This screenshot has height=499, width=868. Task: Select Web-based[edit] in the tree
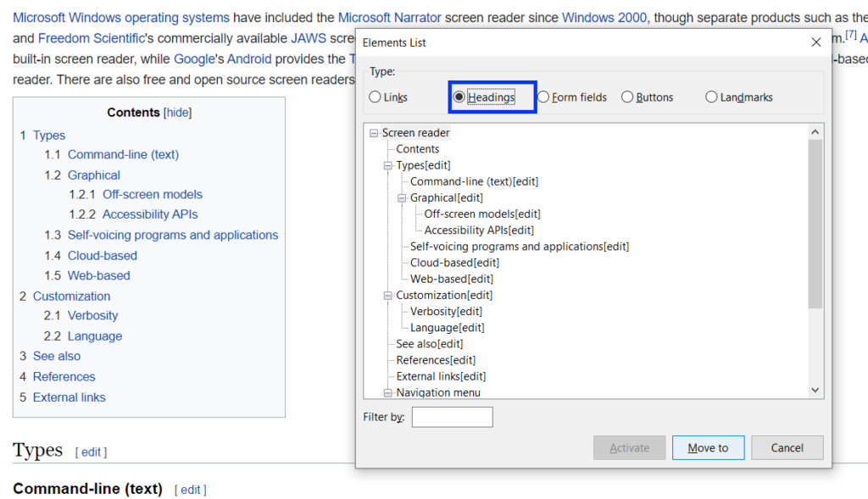(452, 279)
